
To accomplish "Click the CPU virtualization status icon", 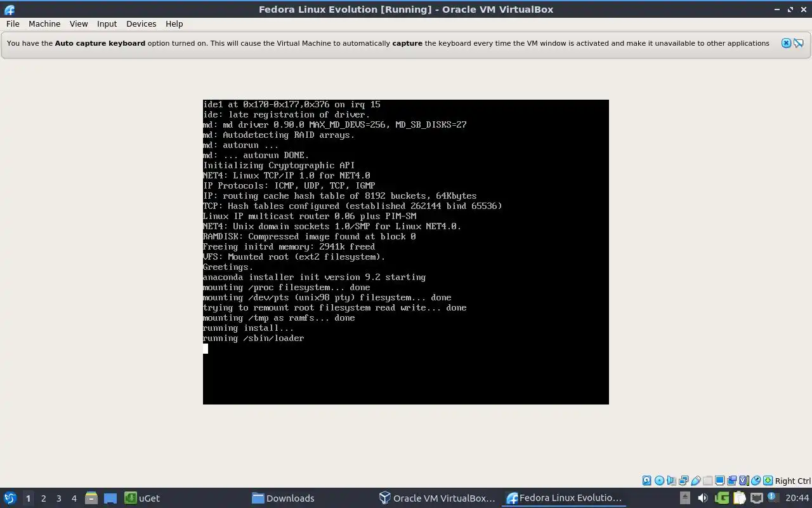I will [x=743, y=481].
